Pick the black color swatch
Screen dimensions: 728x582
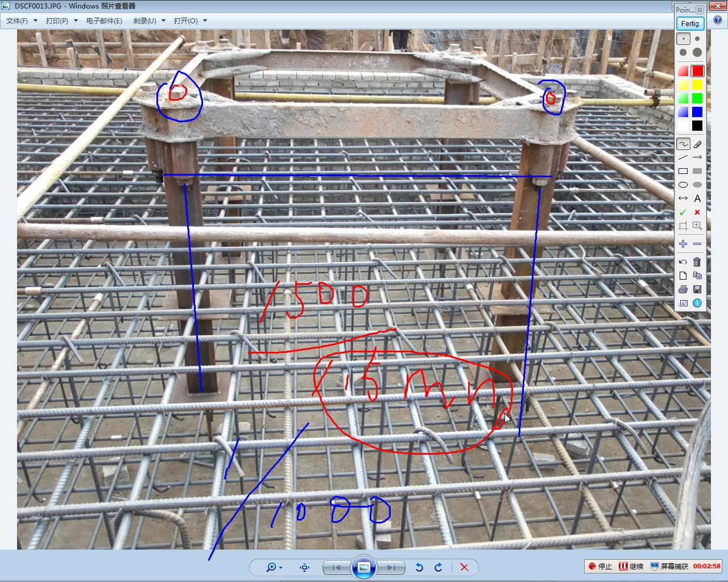[x=697, y=126]
